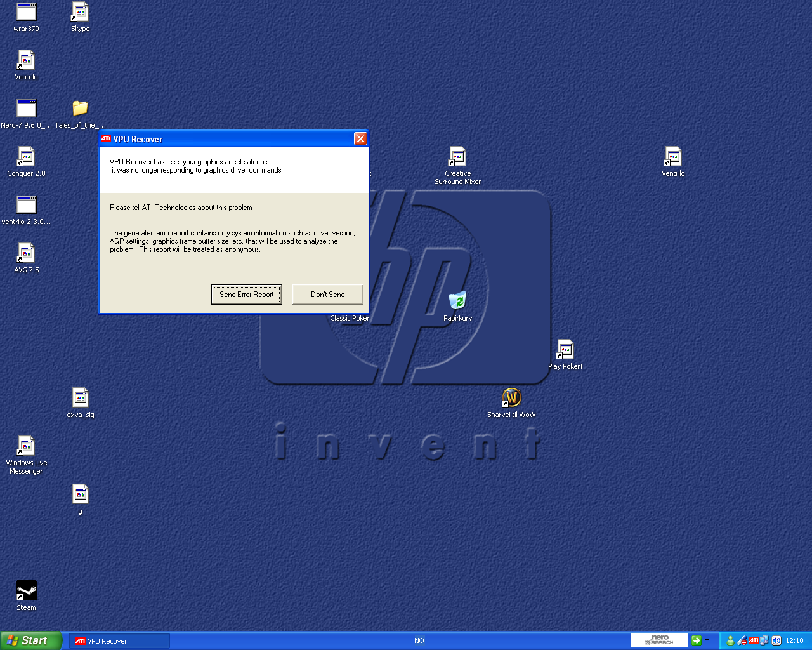Click the NO language indicator on taskbar
The image size is (812, 650).
coord(419,641)
